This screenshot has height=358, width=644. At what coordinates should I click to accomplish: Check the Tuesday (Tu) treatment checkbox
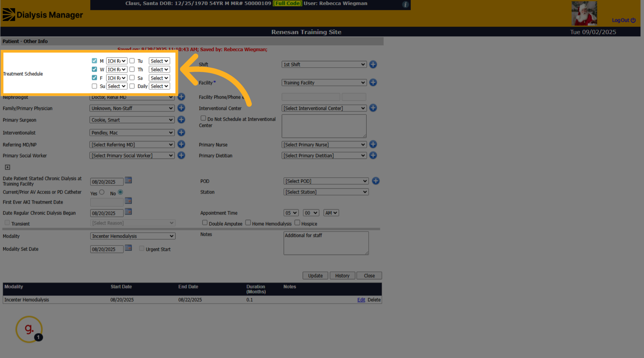[x=132, y=61]
